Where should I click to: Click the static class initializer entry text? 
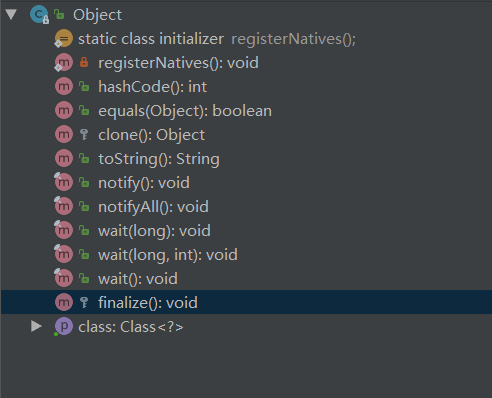pos(151,39)
